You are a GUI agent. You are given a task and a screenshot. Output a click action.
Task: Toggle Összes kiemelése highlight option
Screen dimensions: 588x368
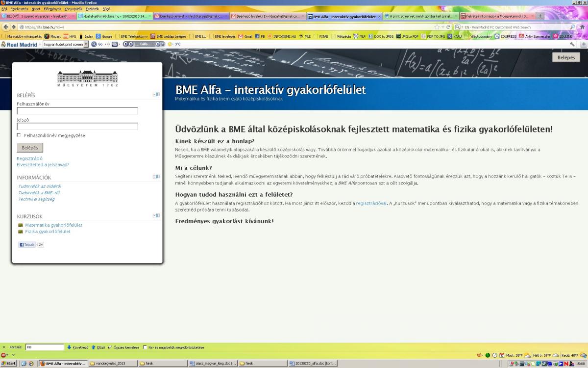tap(123, 347)
